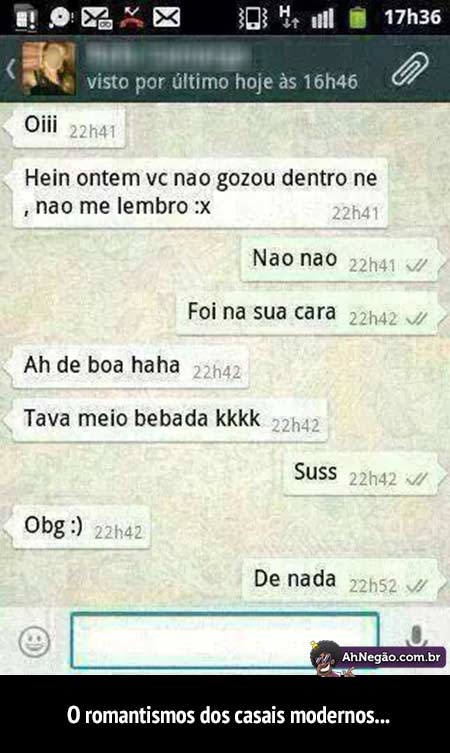Open the AhNegão.com.br watermark link
Image resolution: width=450 pixels, height=753 pixels.
point(378,657)
